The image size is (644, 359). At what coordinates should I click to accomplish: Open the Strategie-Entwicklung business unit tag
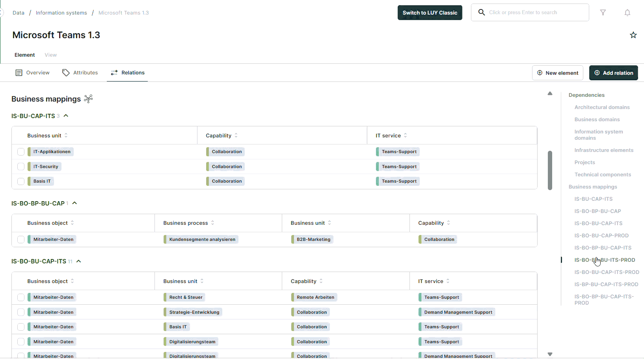[193, 312]
